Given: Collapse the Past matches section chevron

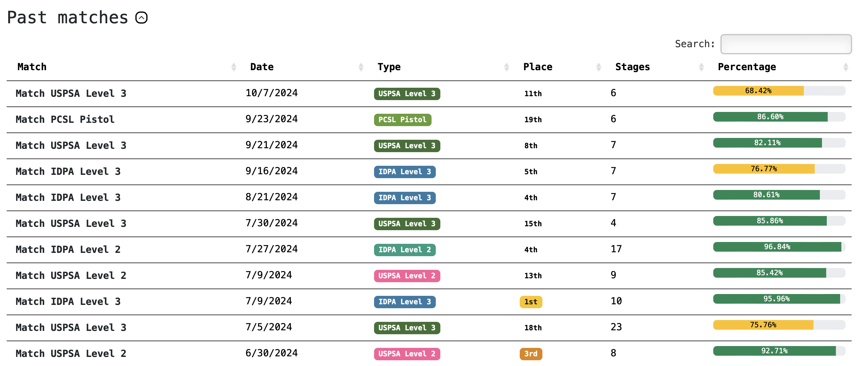Looking at the screenshot, I should tap(141, 18).
